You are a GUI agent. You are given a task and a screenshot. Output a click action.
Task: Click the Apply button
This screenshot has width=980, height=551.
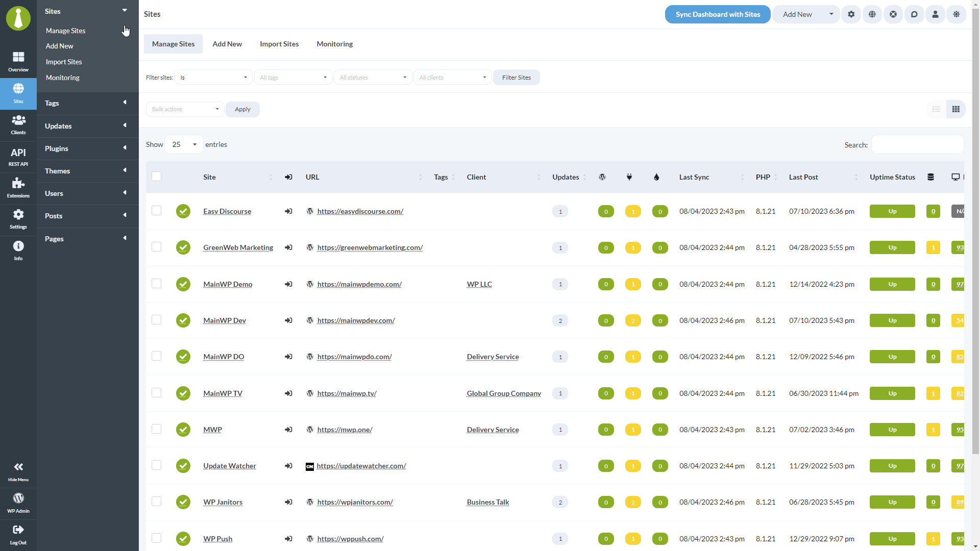242,109
